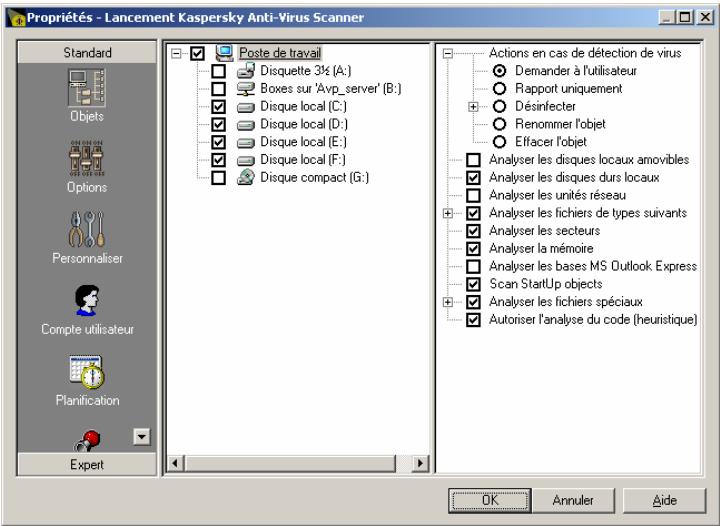The width and height of the screenshot is (720, 526).
Task: Switch to the Standard sidebar tab
Action: 87,52
